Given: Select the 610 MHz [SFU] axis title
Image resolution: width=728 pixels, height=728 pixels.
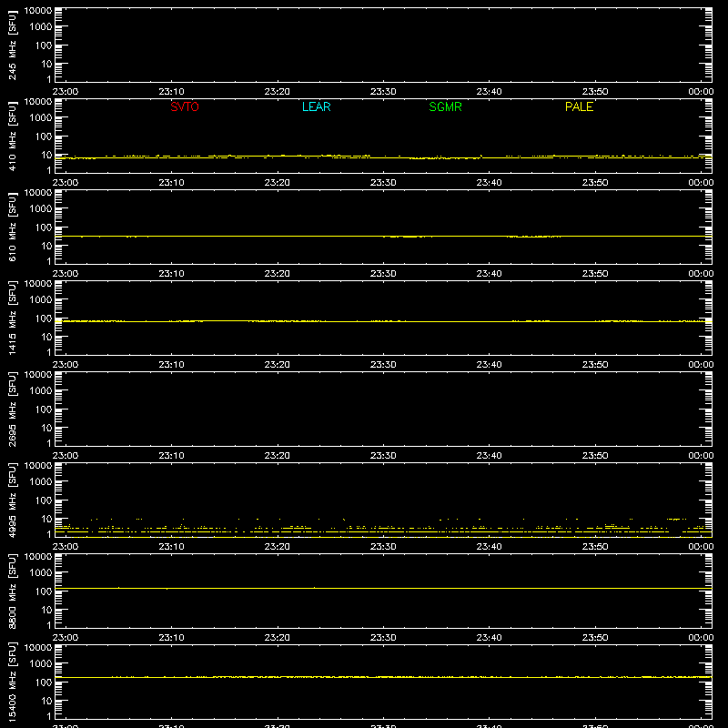Looking at the screenshot, I should [x=12, y=227].
